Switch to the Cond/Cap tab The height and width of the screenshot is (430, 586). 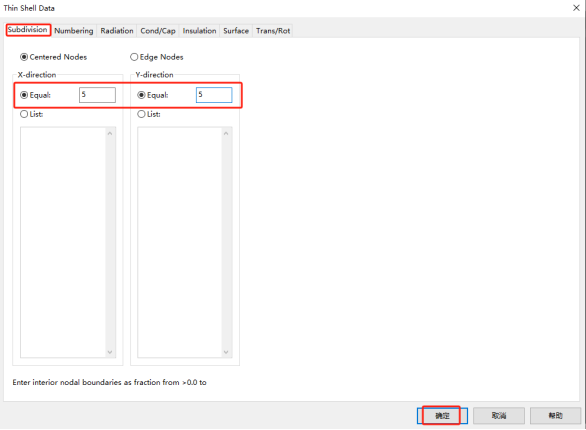tap(158, 31)
